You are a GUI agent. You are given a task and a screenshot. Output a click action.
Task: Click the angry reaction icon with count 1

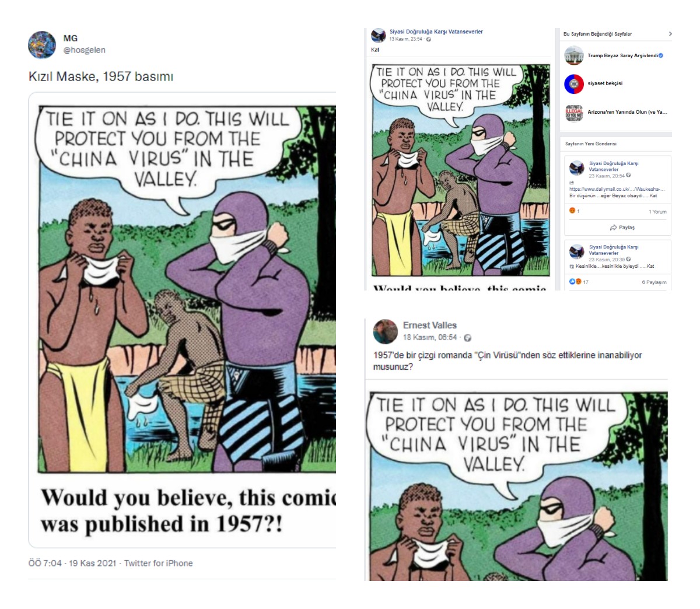point(572,211)
